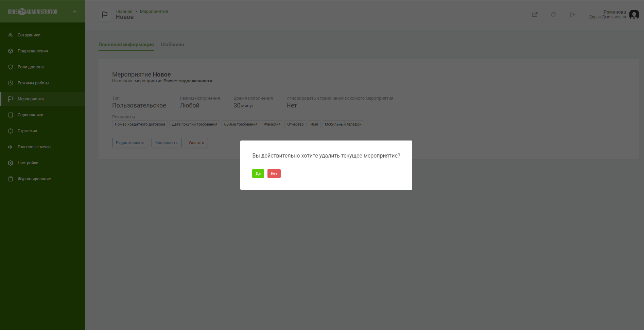Screen dimensions: 644x330
Task: Collapse sidebar with the left arrow icon
Action: pyautogui.click(x=75, y=12)
